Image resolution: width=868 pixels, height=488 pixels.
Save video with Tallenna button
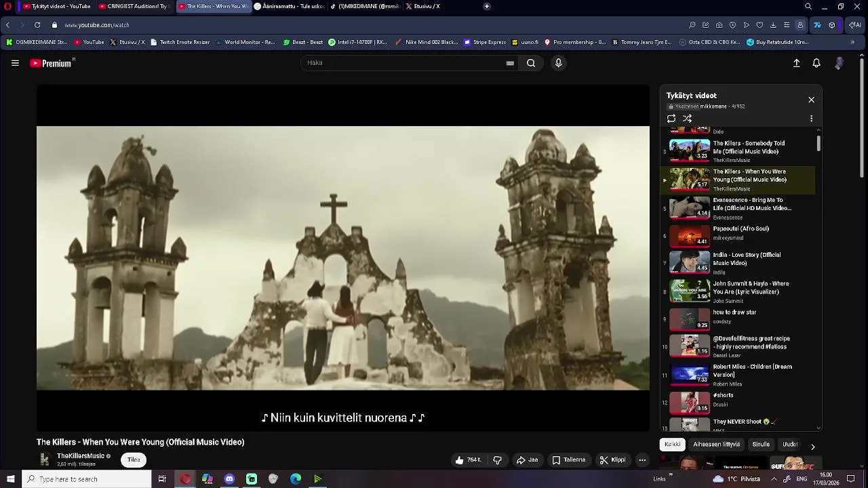tap(568, 460)
